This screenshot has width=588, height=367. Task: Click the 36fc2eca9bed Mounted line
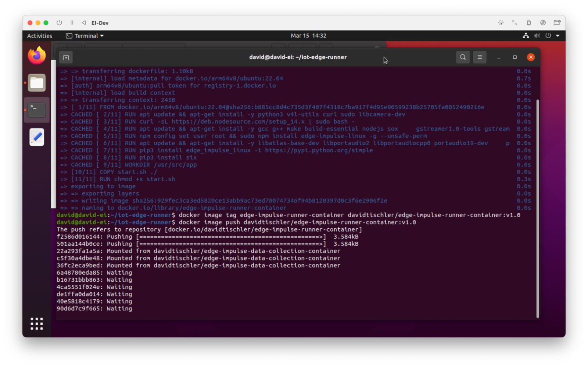(198, 266)
